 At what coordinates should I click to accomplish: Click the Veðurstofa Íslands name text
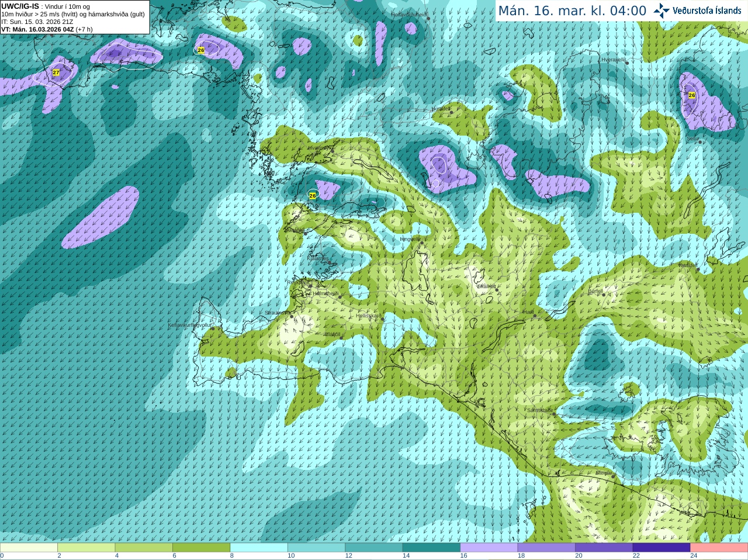[x=707, y=11]
